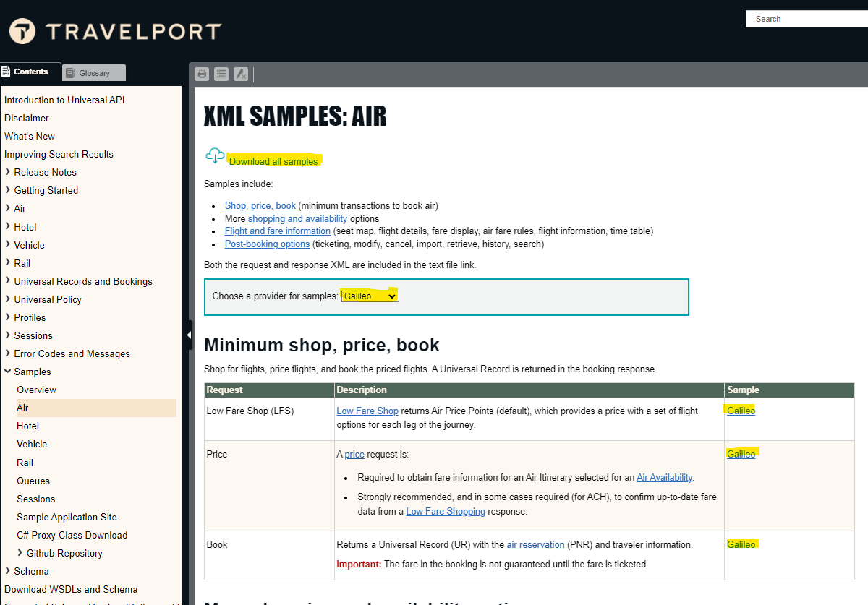Click the document icon on the Contents tab
The image size is (868, 605).
pyautogui.click(x=7, y=72)
